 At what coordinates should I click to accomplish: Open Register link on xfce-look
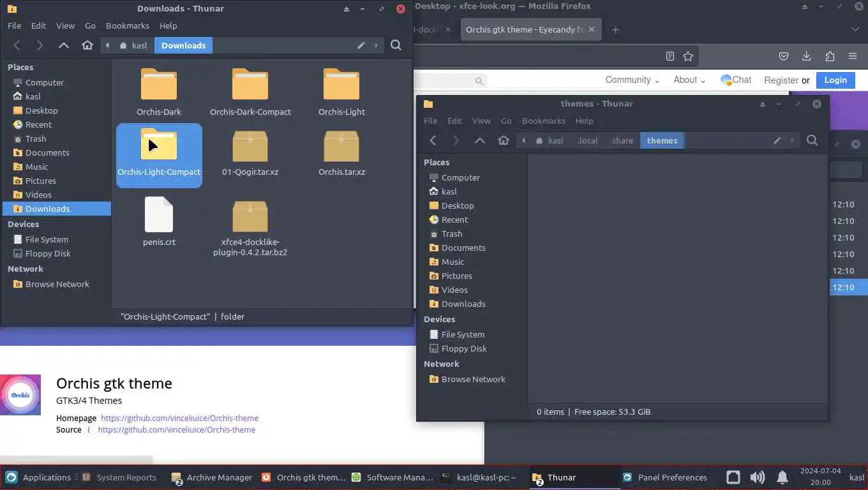(781, 80)
